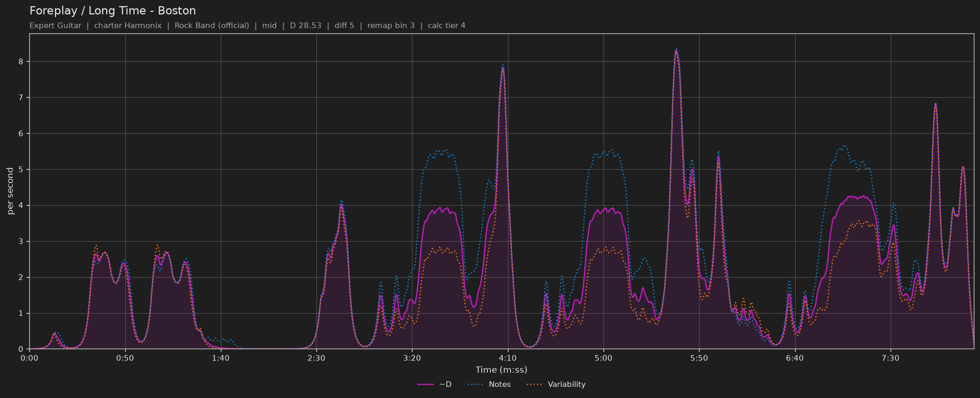Click the "diff 5" subtitle text
The height and width of the screenshot is (398, 980).
344,26
